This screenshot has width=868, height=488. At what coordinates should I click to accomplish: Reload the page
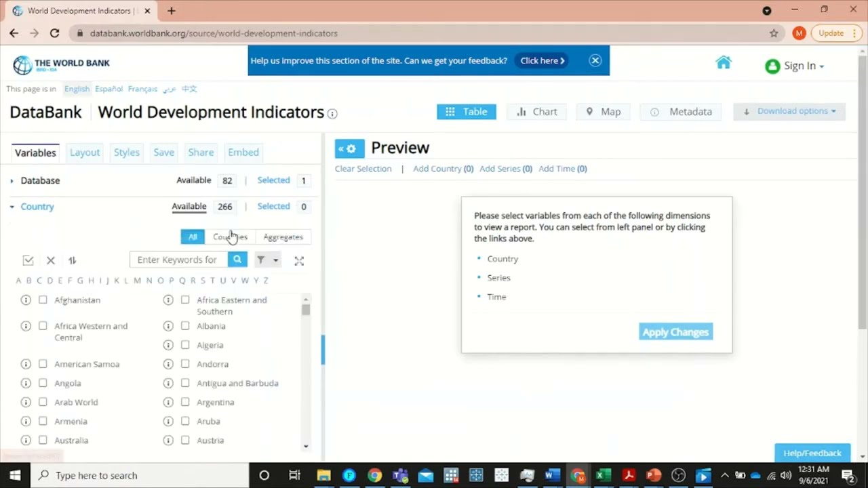54,33
